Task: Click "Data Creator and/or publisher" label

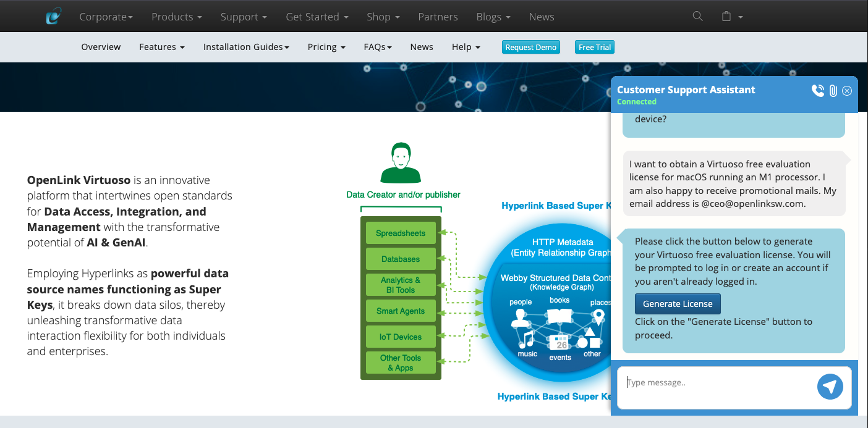Action: [x=403, y=195]
